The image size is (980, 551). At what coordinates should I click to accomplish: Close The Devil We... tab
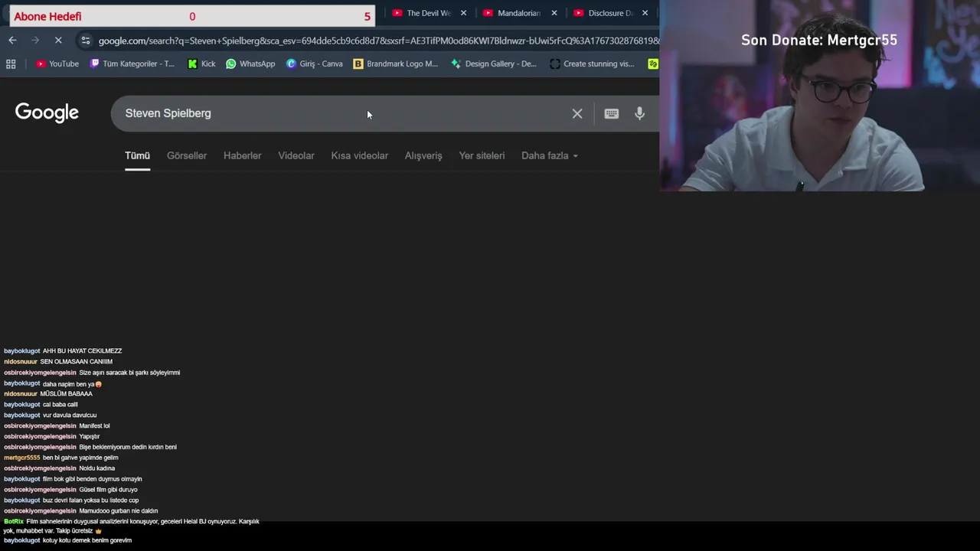point(463,13)
